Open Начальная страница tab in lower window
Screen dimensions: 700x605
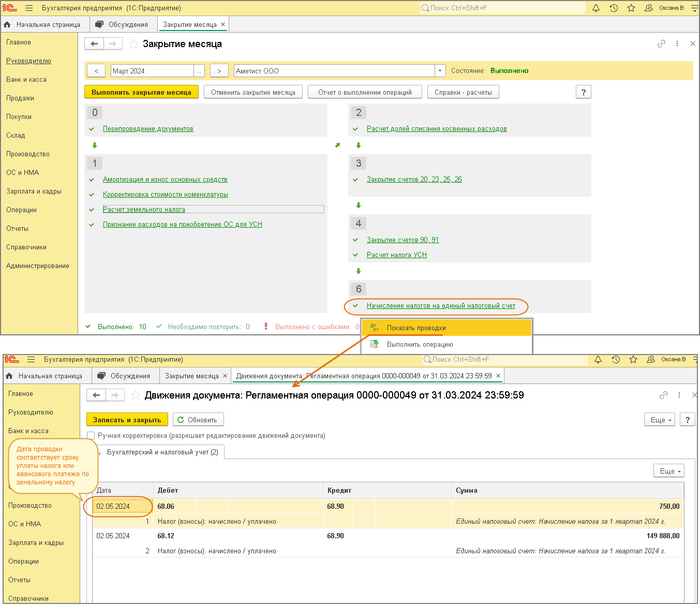point(48,376)
